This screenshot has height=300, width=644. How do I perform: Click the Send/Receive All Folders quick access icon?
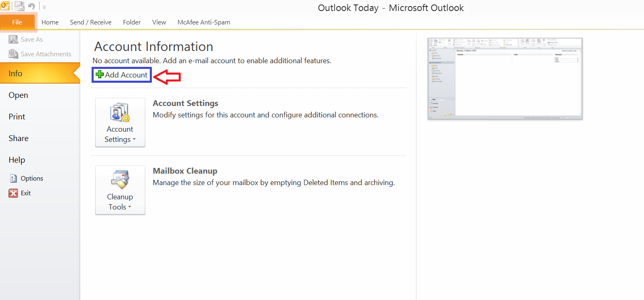click(19, 7)
